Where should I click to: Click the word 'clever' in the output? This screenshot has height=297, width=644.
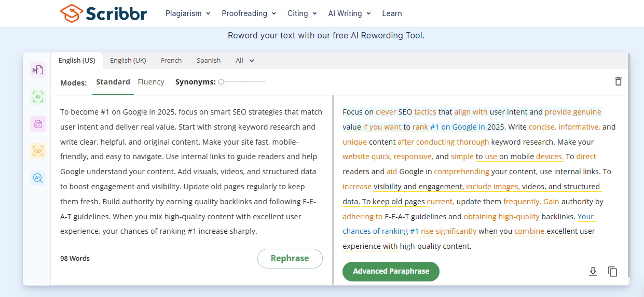pyautogui.click(x=386, y=112)
